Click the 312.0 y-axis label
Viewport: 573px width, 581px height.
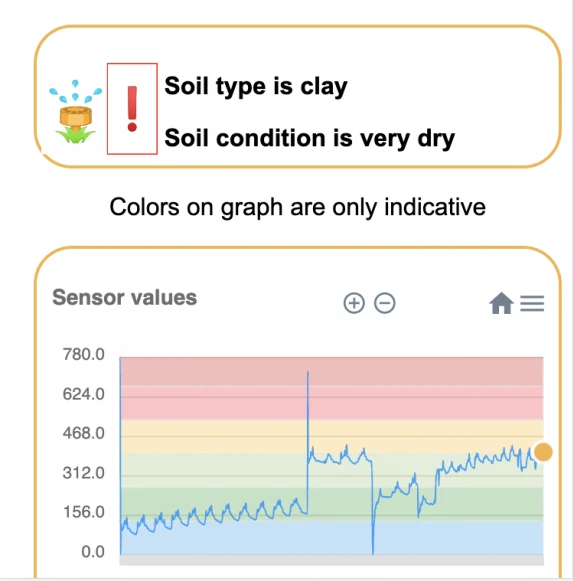click(84, 473)
